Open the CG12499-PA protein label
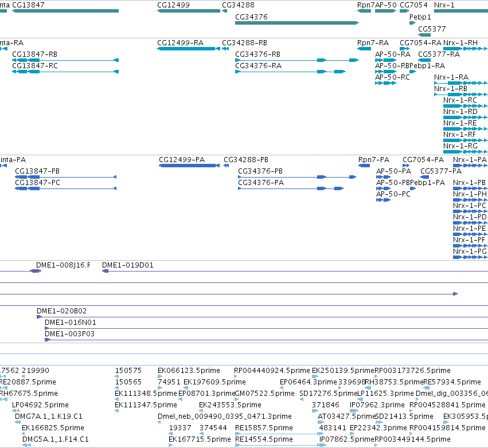The height and width of the screenshot is (448, 488). tap(182, 159)
